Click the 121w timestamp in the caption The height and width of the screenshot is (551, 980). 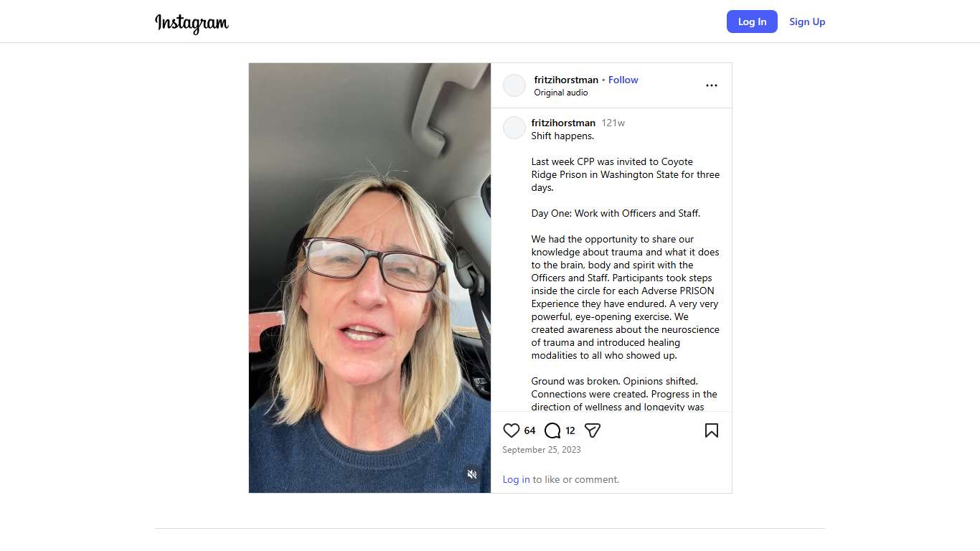coord(613,123)
